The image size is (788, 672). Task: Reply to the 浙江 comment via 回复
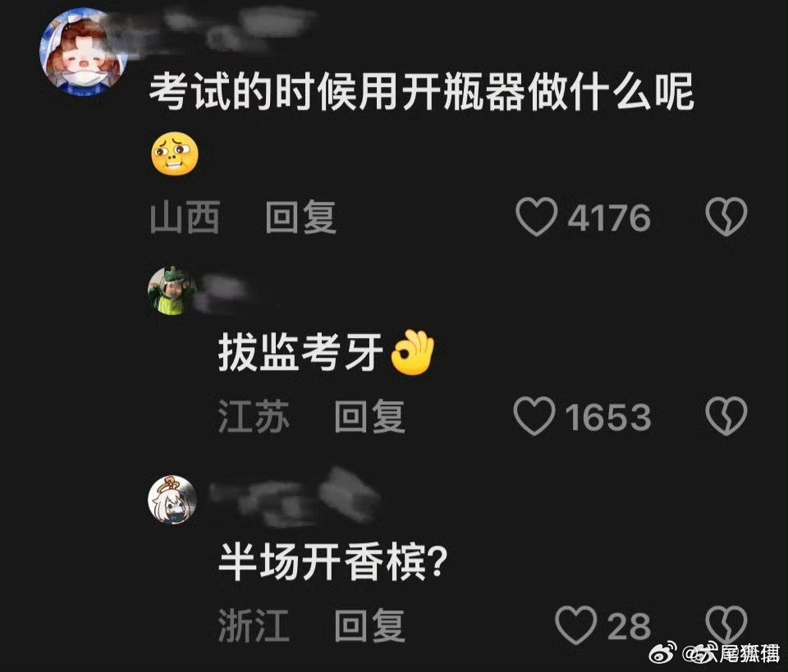370,625
